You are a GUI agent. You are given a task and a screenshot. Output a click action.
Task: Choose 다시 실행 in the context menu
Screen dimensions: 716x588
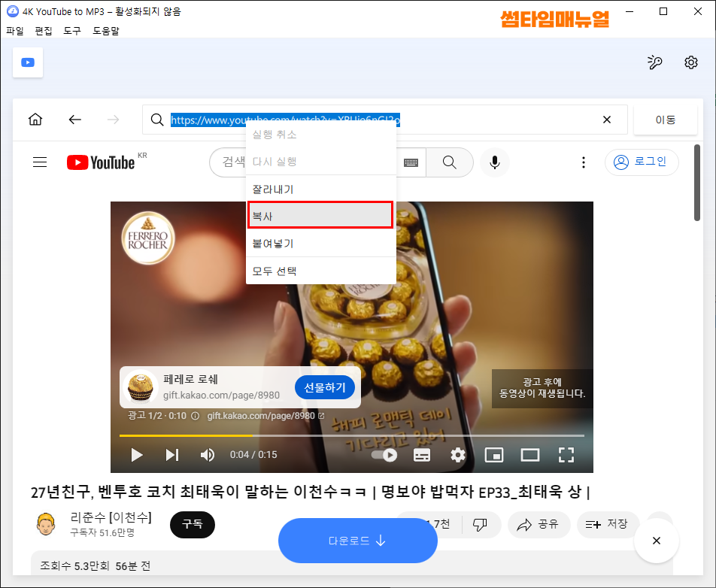tap(321, 162)
